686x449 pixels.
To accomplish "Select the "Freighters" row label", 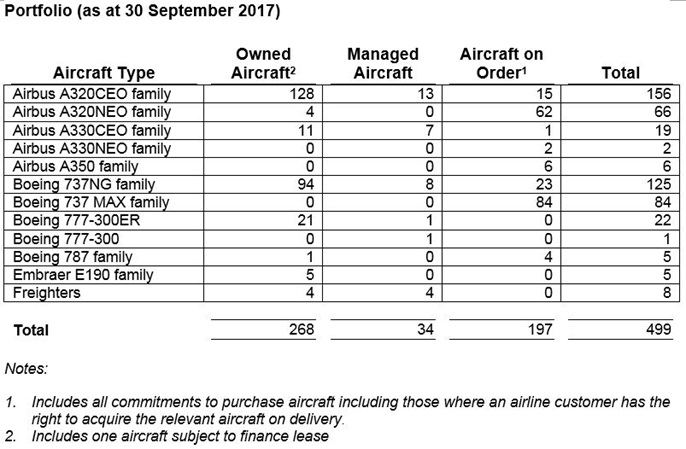I will 47,293.
